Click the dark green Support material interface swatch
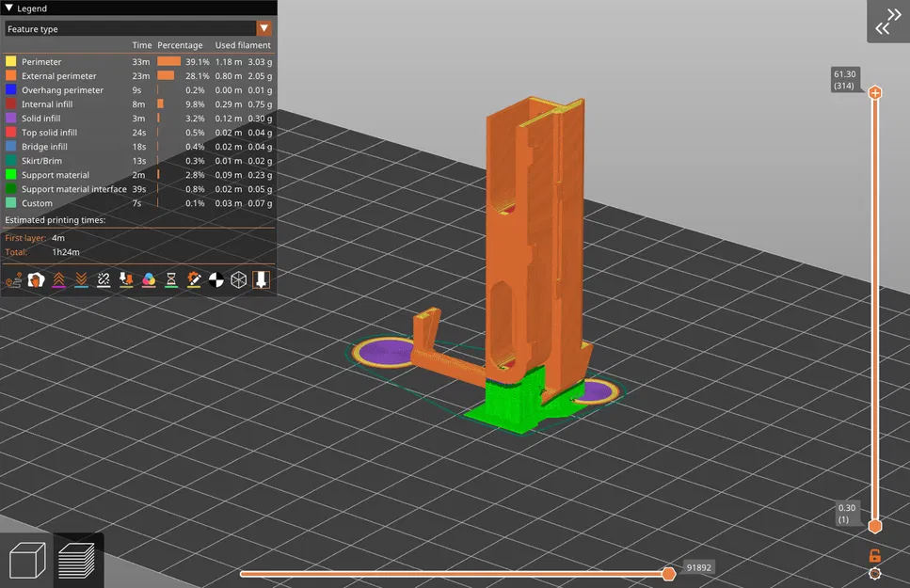910x588 pixels. pyautogui.click(x=10, y=189)
